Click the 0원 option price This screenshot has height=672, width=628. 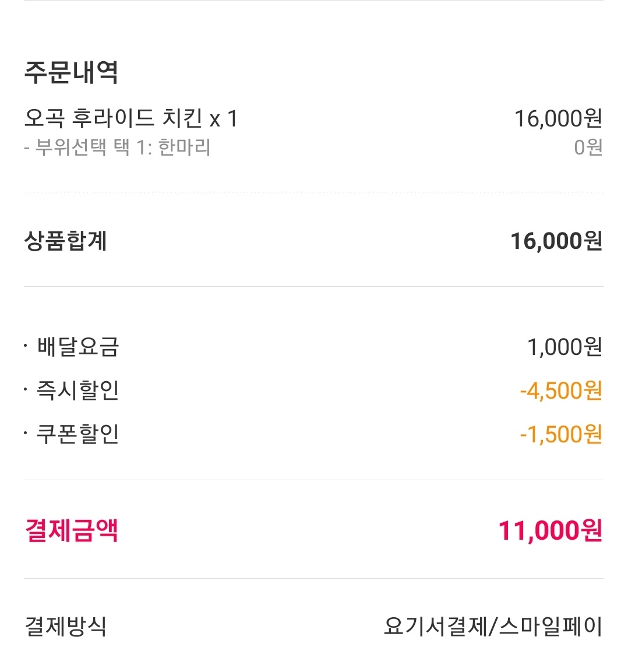coord(587,147)
